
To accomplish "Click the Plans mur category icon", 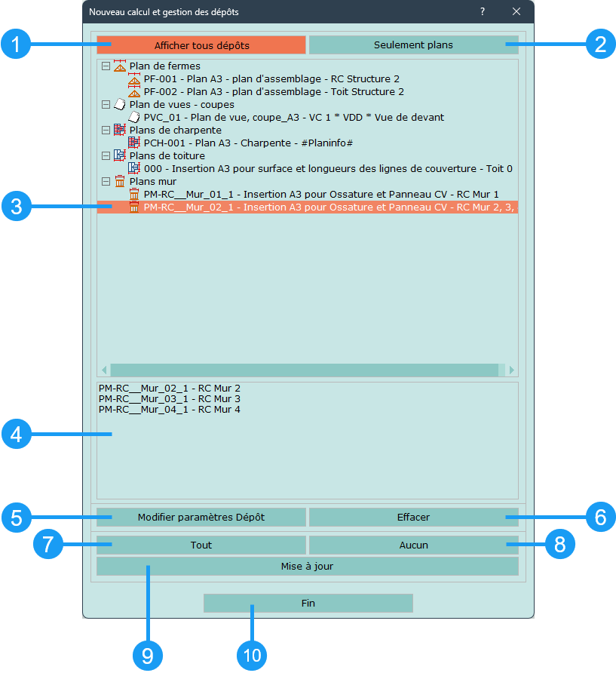I will [x=119, y=181].
